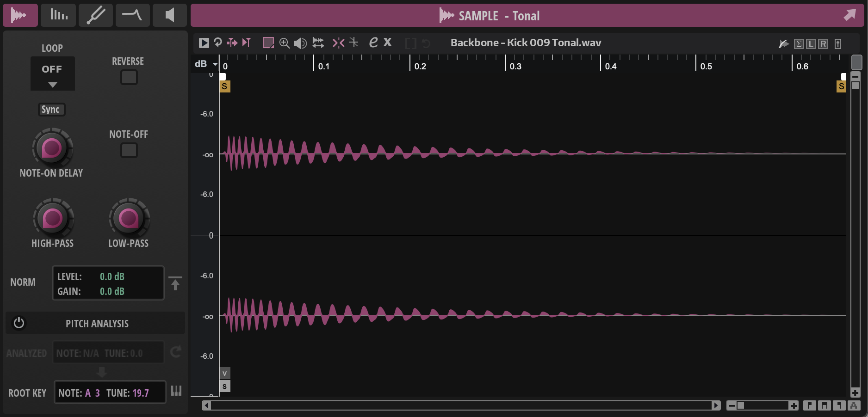Click the Sync button under Loop
Image resolution: width=868 pixels, height=417 pixels.
pos(51,110)
